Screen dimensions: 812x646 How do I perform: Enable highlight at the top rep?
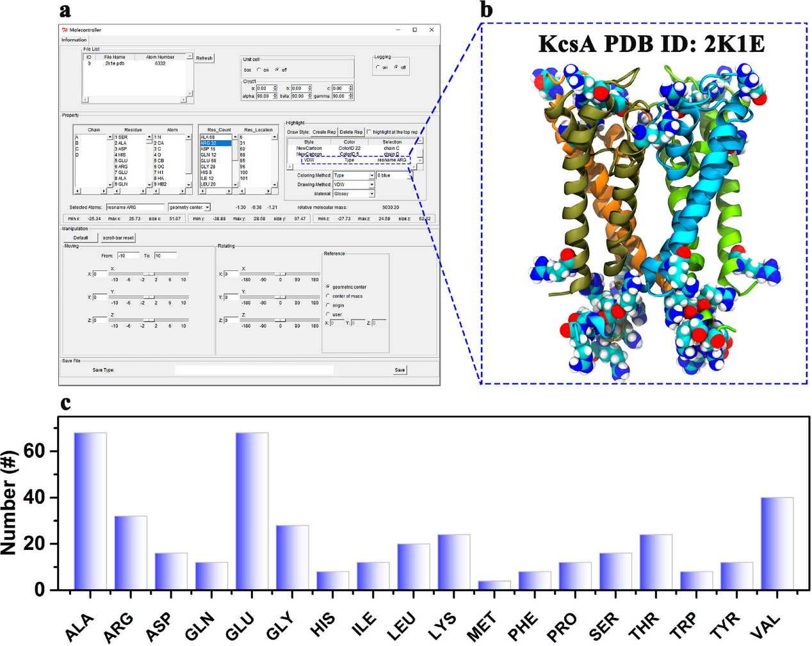tap(369, 132)
